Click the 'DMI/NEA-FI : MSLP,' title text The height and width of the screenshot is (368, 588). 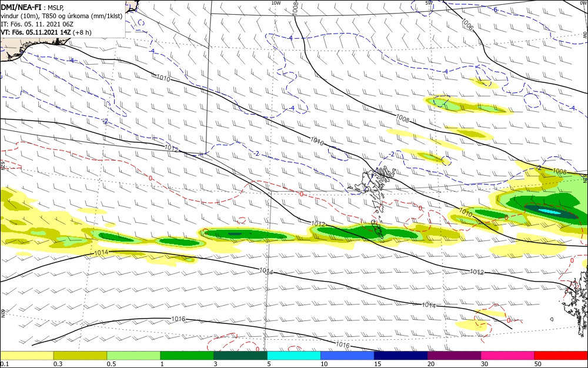pos(32,6)
